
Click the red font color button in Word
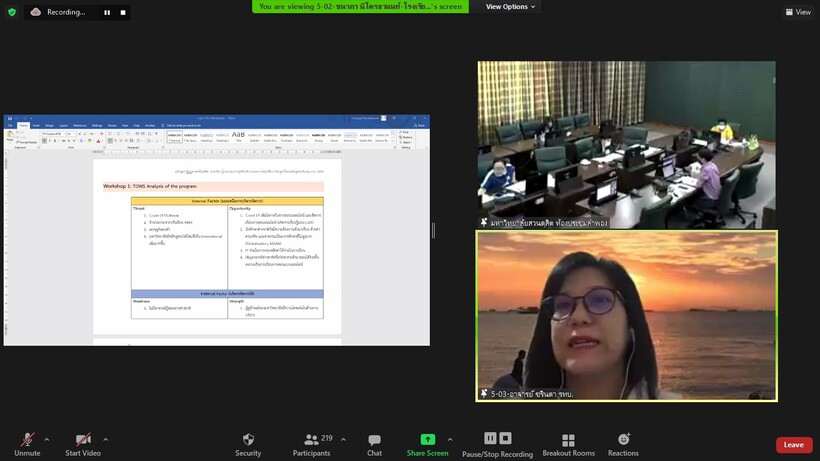98,141
